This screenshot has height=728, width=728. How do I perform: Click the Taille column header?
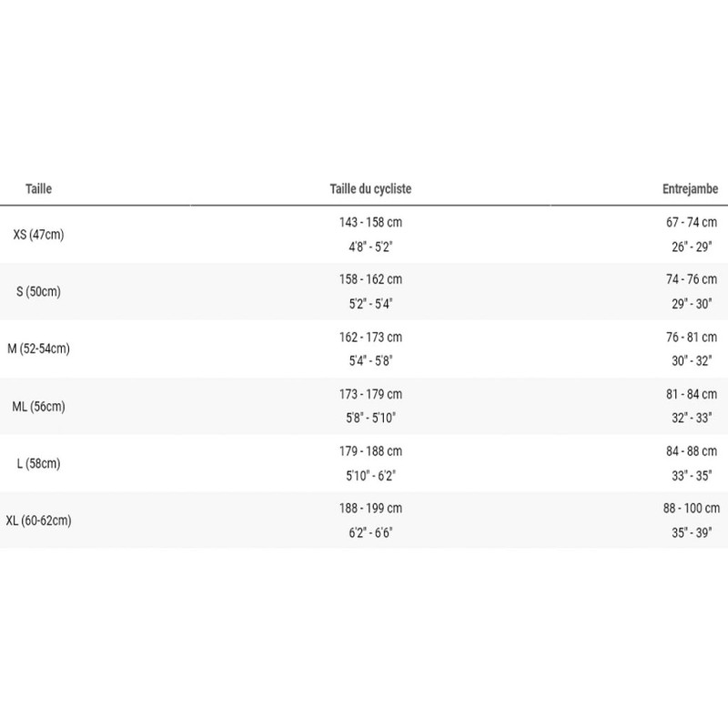click(38, 189)
